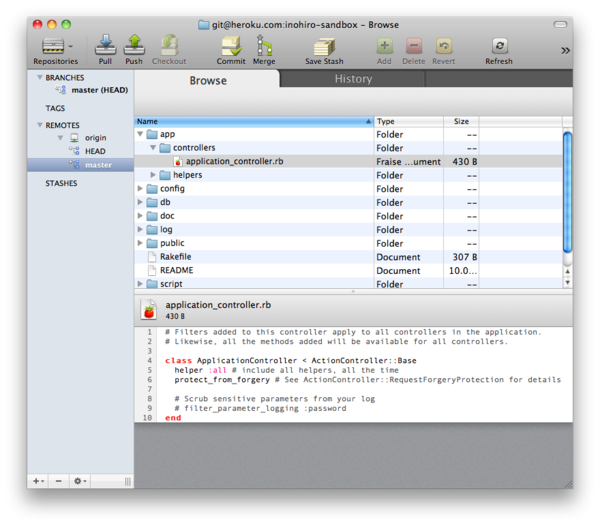Expand the script folder triangle
Image resolution: width=600 pixels, height=526 pixels.
[140, 283]
